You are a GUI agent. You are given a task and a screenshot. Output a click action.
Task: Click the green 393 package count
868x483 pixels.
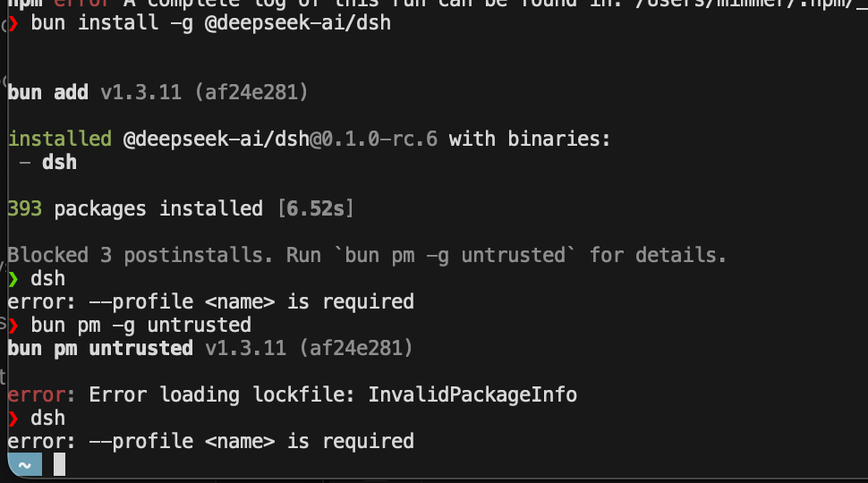point(25,209)
